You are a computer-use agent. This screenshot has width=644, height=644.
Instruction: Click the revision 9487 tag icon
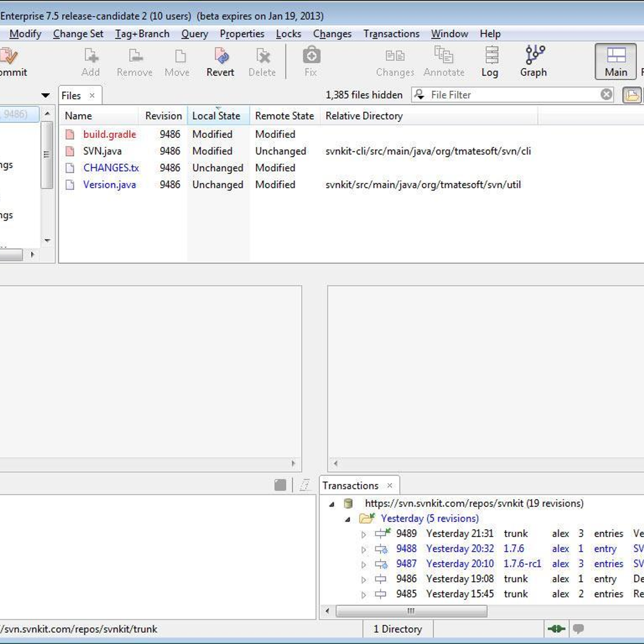pyautogui.click(x=382, y=563)
